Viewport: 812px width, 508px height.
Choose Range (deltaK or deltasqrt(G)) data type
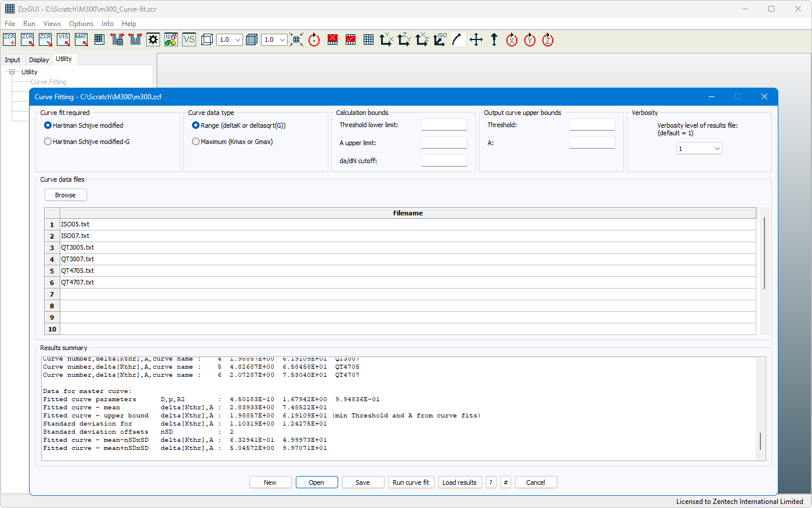tap(238, 125)
